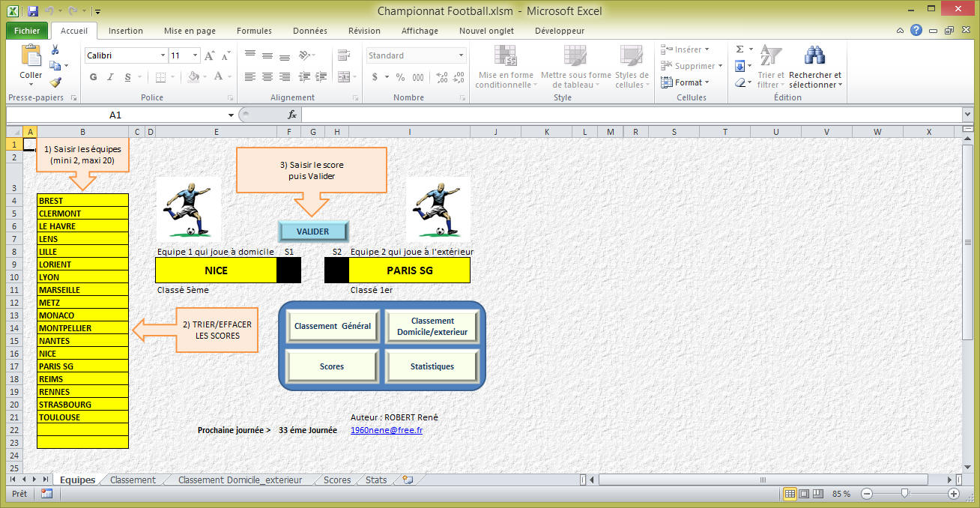This screenshot has width=980, height=508.
Task: Center text horizontally
Action: click(x=267, y=76)
